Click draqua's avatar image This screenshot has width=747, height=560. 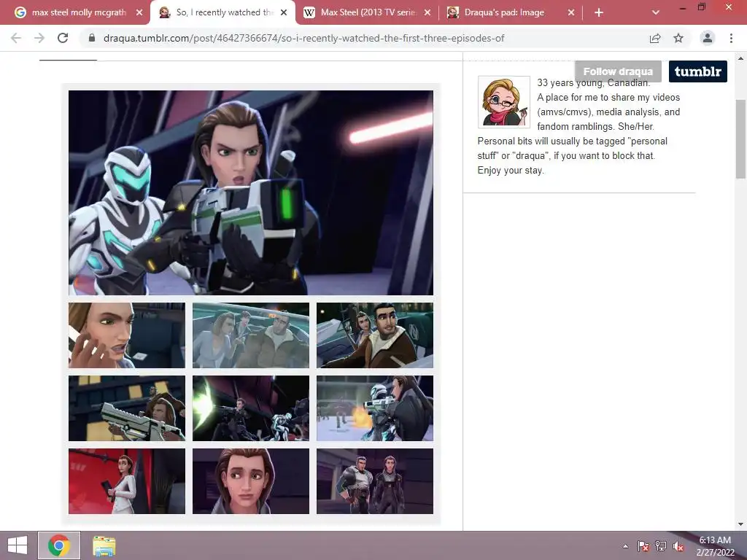click(504, 102)
